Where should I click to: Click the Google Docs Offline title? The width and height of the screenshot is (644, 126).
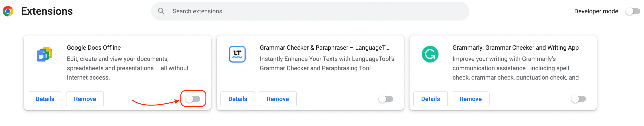tap(94, 48)
